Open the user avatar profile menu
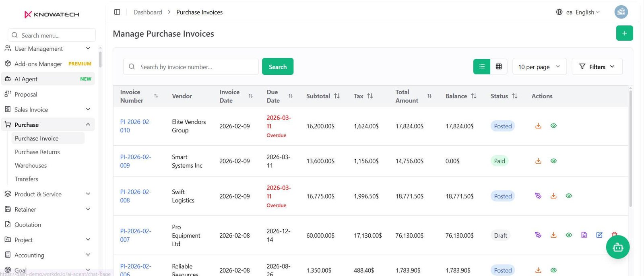This screenshot has height=276, width=644. pos(621,12)
